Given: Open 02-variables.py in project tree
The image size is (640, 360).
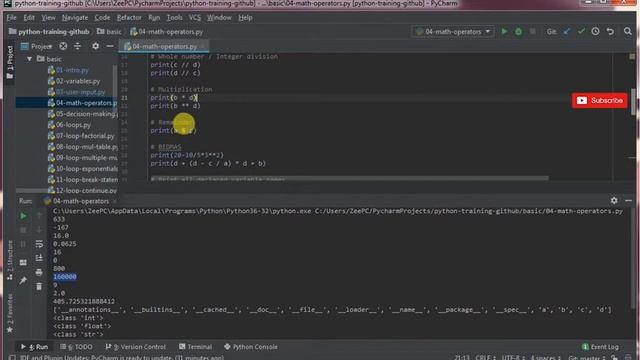Looking at the screenshot, I should [74, 81].
